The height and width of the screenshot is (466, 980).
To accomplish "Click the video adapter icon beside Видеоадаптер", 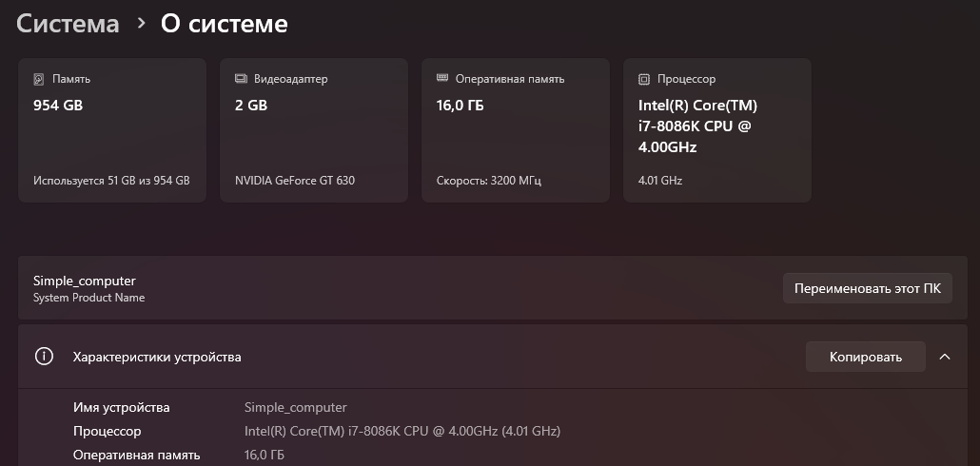I will click(241, 79).
